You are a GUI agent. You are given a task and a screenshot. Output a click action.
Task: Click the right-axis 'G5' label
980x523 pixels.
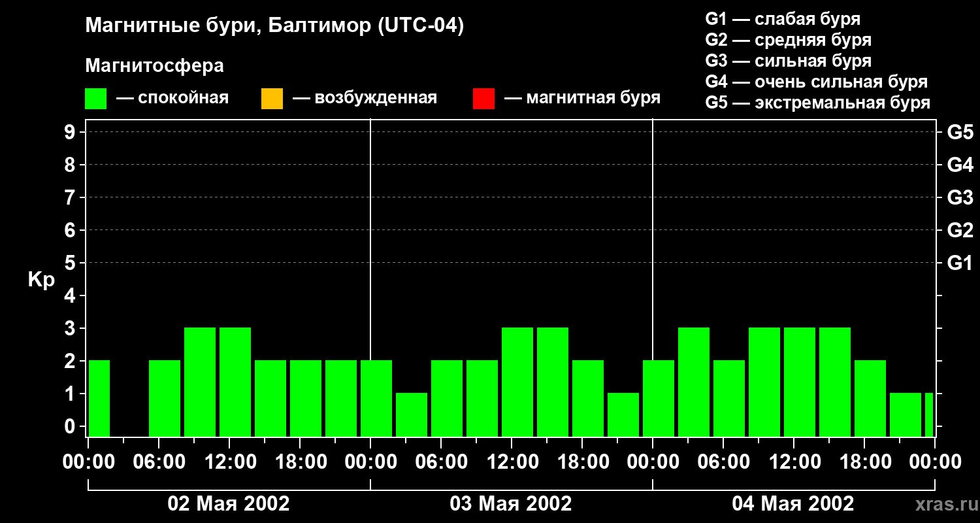[x=960, y=132]
